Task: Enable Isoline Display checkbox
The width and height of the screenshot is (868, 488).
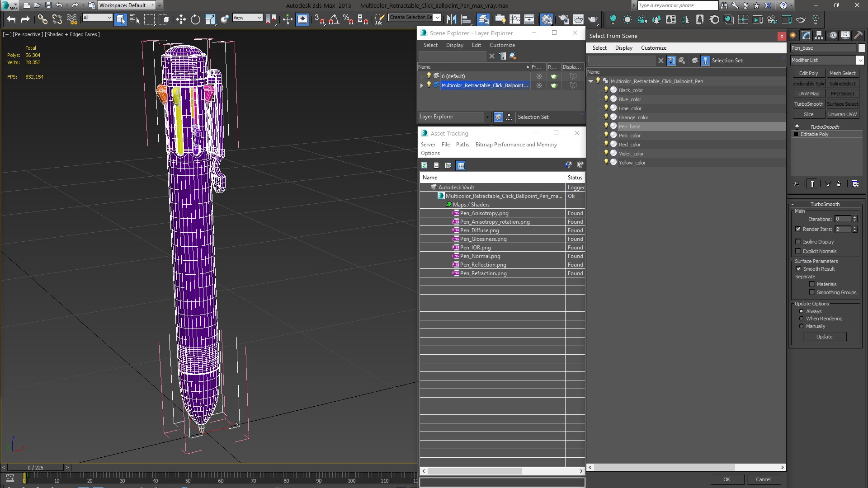Action: (x=798, y=242)
